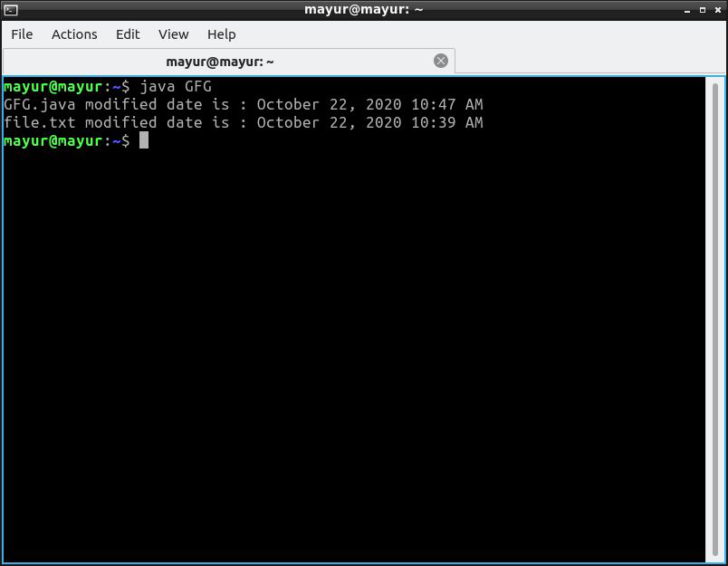This screenshot has height=566, width=728.
Task: Click the terminal window icon in title bar
Action: coord(11,10)
